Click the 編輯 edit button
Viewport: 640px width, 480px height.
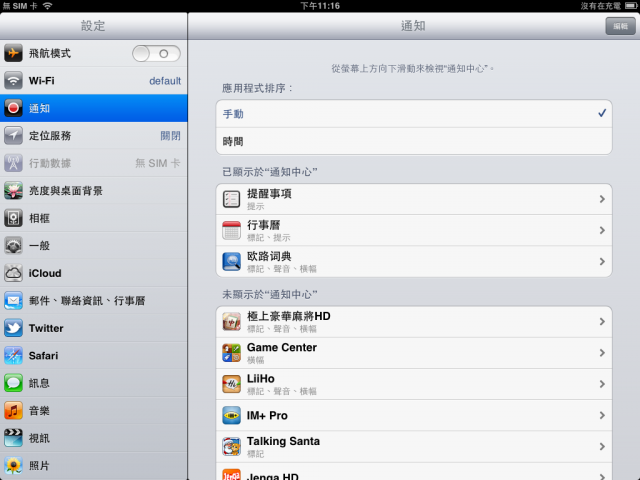tap(620, 26)
